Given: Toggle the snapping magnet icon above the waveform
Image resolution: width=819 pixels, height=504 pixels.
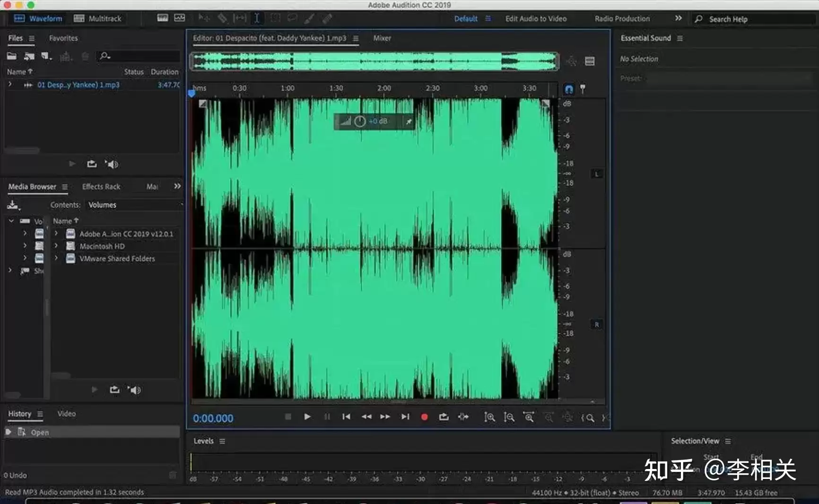Looking at the screenshot, I should tap(569, 89).
